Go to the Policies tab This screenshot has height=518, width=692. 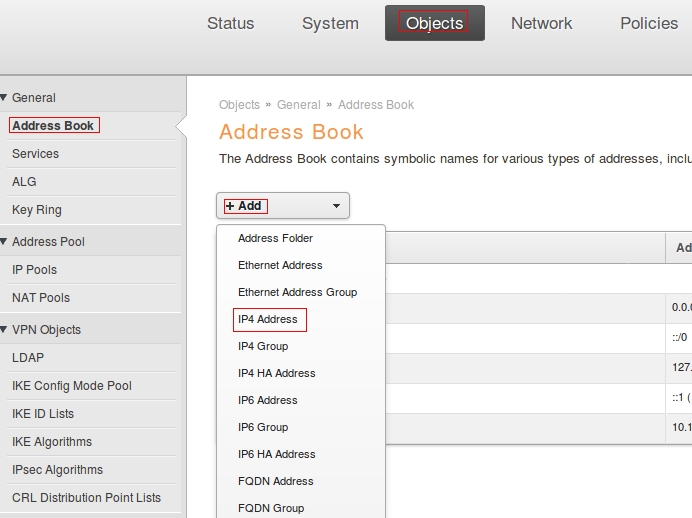[648, 23]
